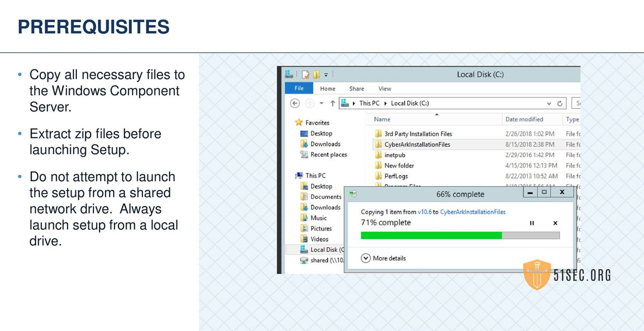
Task: Open the Share ribbon tab
Action: tap(357, 89)
